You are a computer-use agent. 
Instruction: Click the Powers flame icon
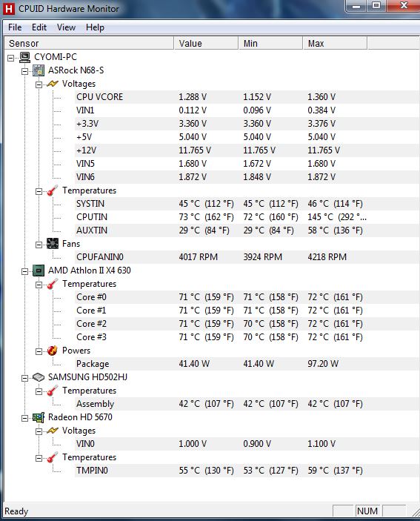pyautogui.click(x=53, y=351)
